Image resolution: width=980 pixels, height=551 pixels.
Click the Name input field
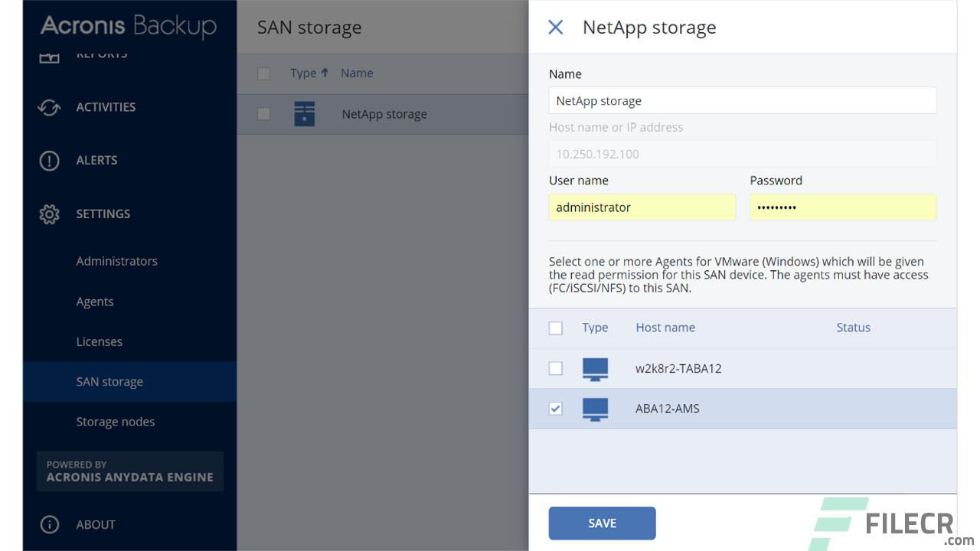(743, 100)
